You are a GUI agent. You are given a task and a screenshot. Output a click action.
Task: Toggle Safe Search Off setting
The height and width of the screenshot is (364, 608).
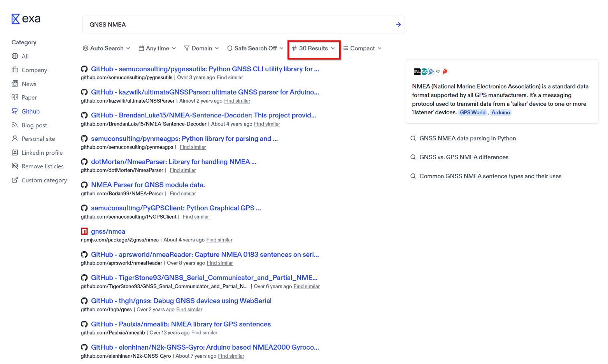pos(255,48)
